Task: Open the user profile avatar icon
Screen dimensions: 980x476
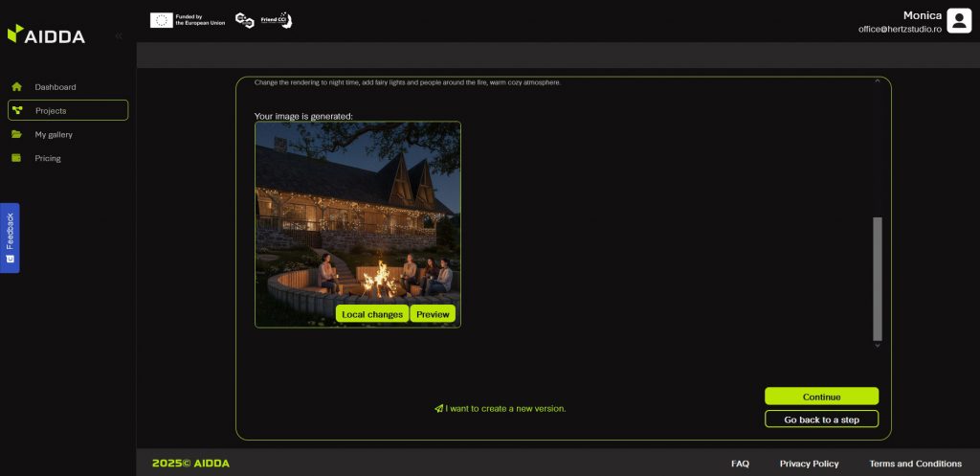Action: coord(959,20)
